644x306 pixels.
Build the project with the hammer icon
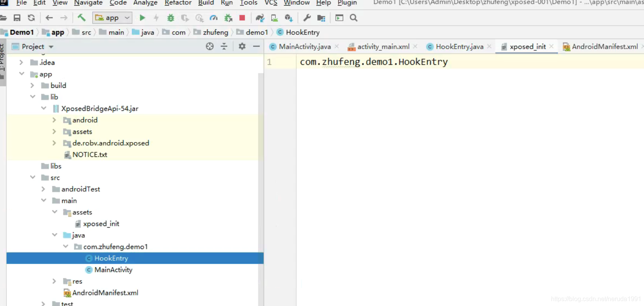tap(81, 18)
